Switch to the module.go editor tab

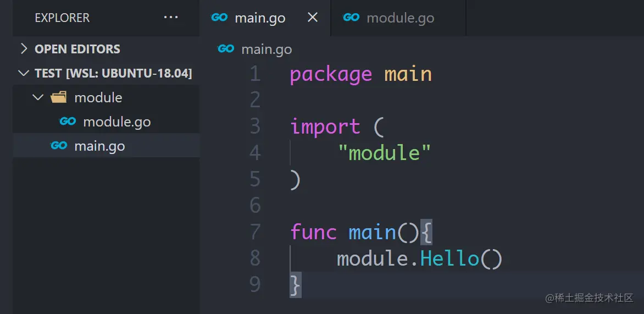(398, 18)
